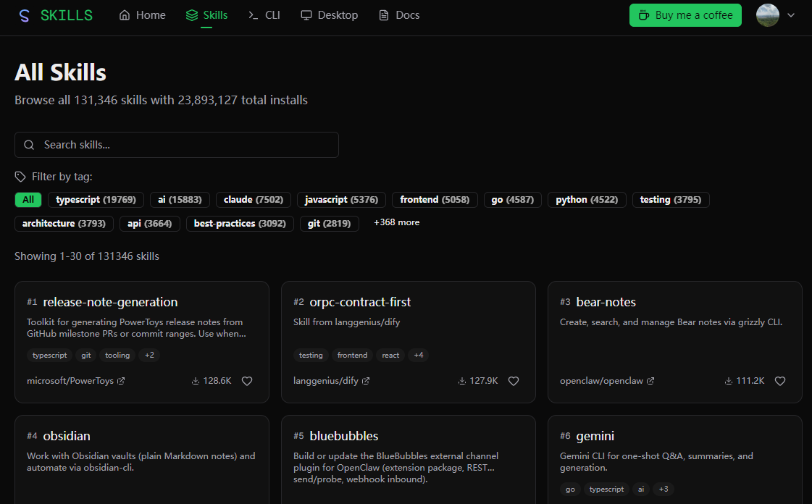Click the external link icon beside openclaw/openclaw
This screenshot has width=812, height=504.
click(650, 381)
